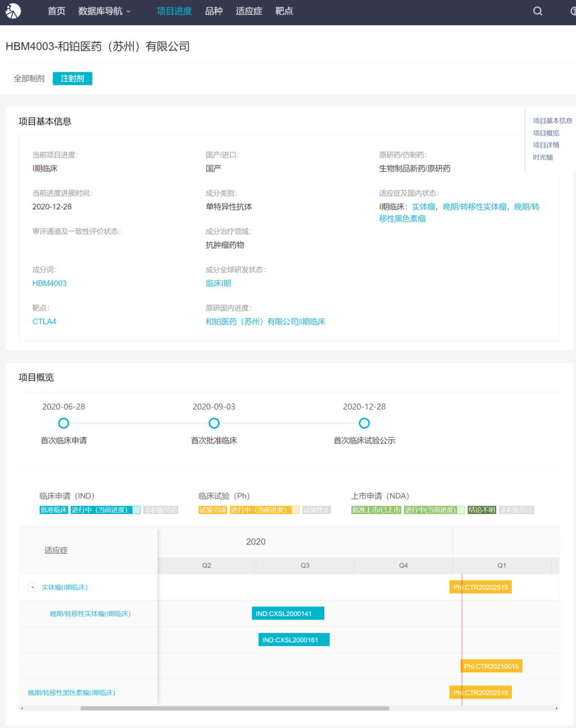Click the 2020-12-28 首次临床试验公示 timeline circle
This screenshot has height=728, width=576.
[364, 423]
